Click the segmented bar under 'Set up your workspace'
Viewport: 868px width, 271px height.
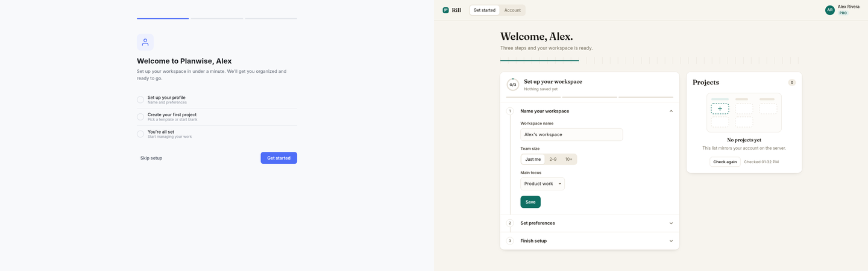coord(590,97)
